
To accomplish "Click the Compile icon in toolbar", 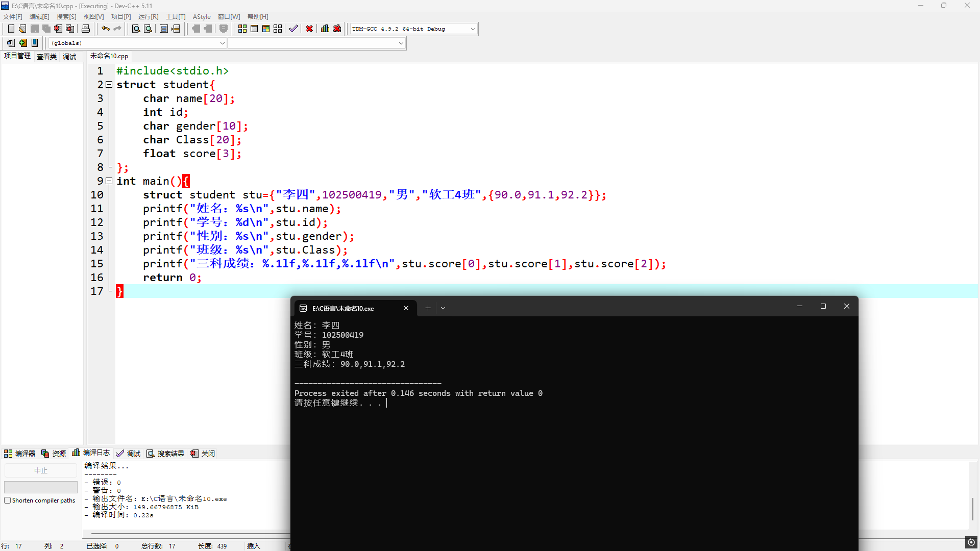I will click(242, 29).
